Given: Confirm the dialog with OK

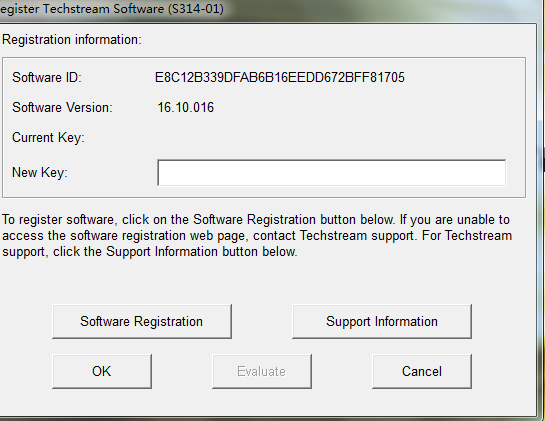Looking at the screenshot, I should click(x=102, y=371).
